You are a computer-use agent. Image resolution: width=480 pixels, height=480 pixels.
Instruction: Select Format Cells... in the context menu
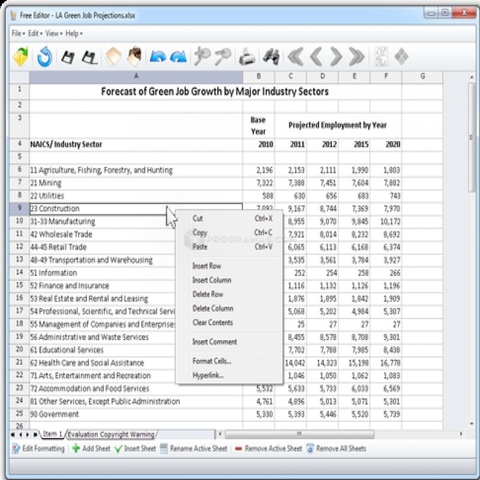coord(212,361)
